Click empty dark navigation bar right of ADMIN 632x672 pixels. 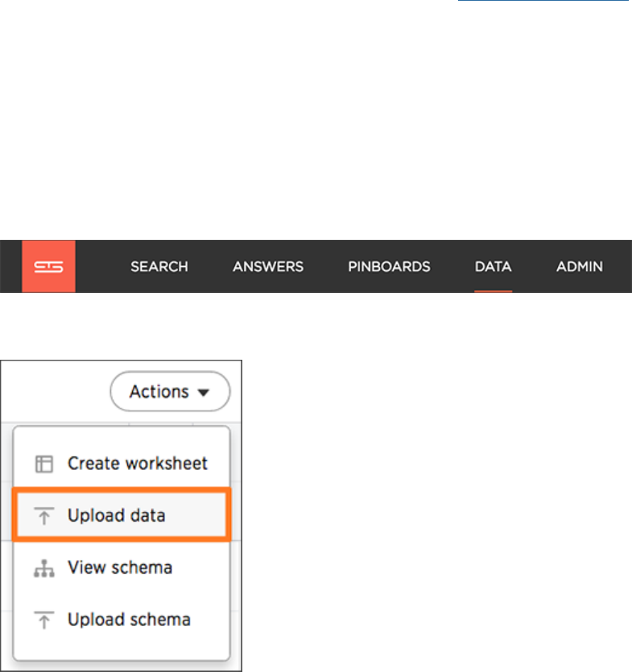pyautogui.click(x=618, y=266)
